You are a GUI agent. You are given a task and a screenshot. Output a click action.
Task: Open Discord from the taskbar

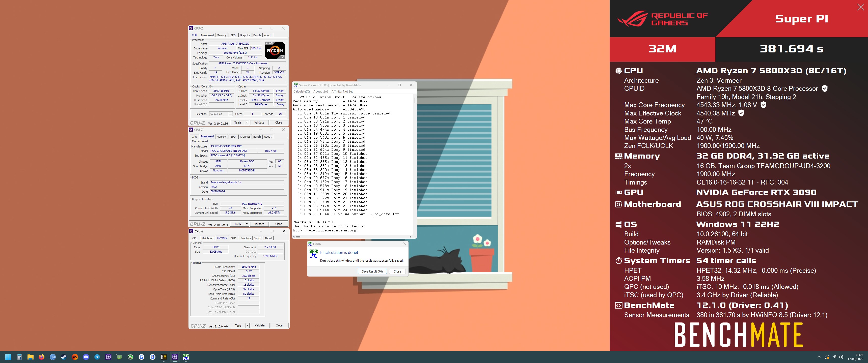pos(86,357)
